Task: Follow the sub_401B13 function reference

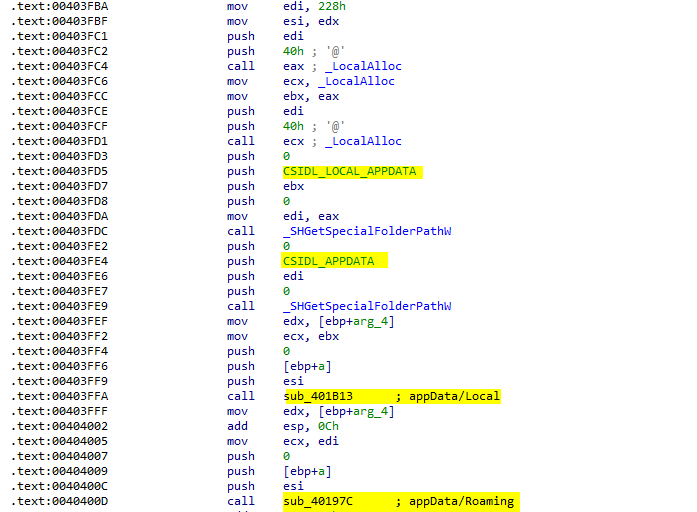Action: pos(318,397)
